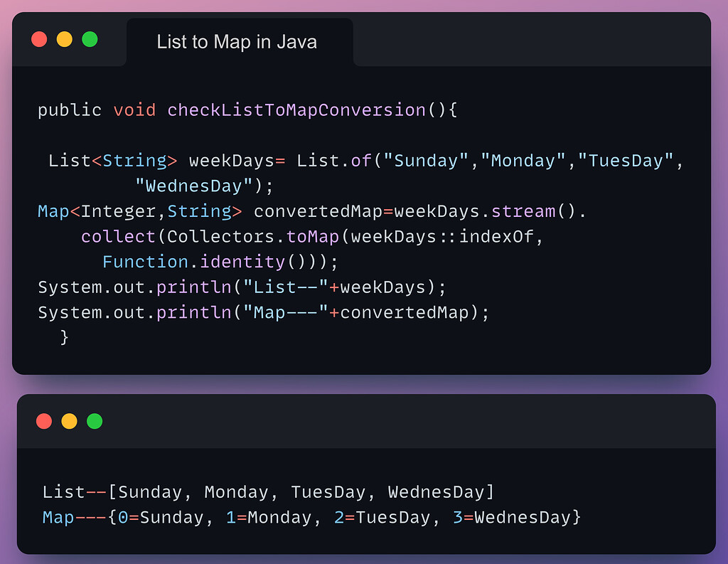Click the weekDays::indexOf method reference

pos(444,235)
